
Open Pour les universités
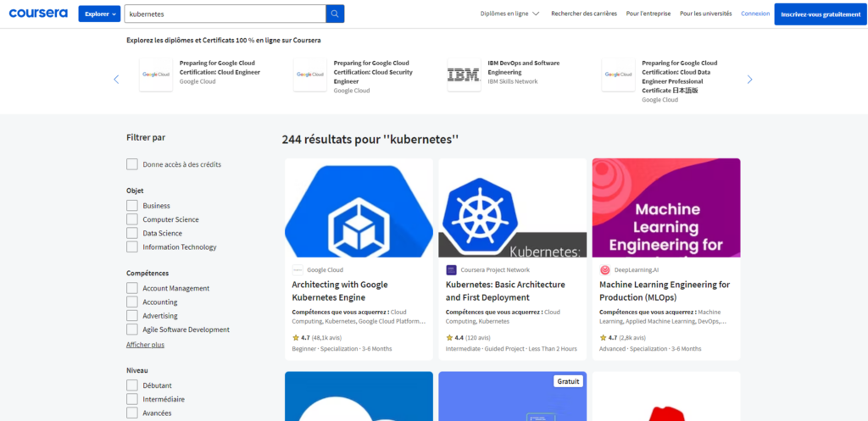(x=706, y=14)
